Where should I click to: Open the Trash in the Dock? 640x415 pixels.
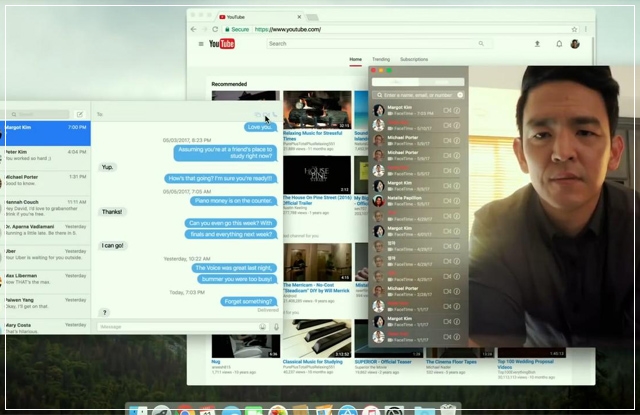448,410
